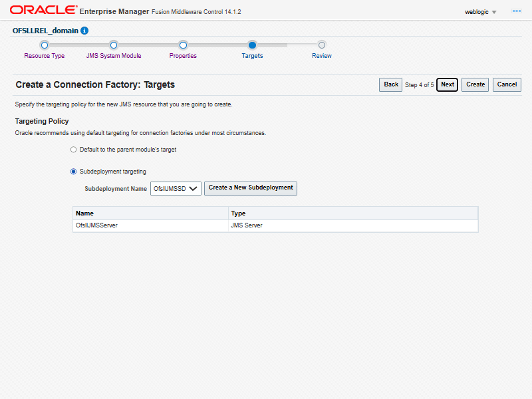Go to JMS System Module step label
Screen dimensions: 532x399
[x=114, y=56]
